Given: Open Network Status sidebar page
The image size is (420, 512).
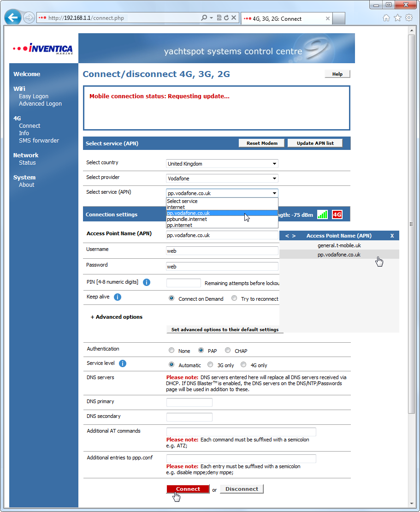Looking at the screenshot, I should click(x=27, y=163).
